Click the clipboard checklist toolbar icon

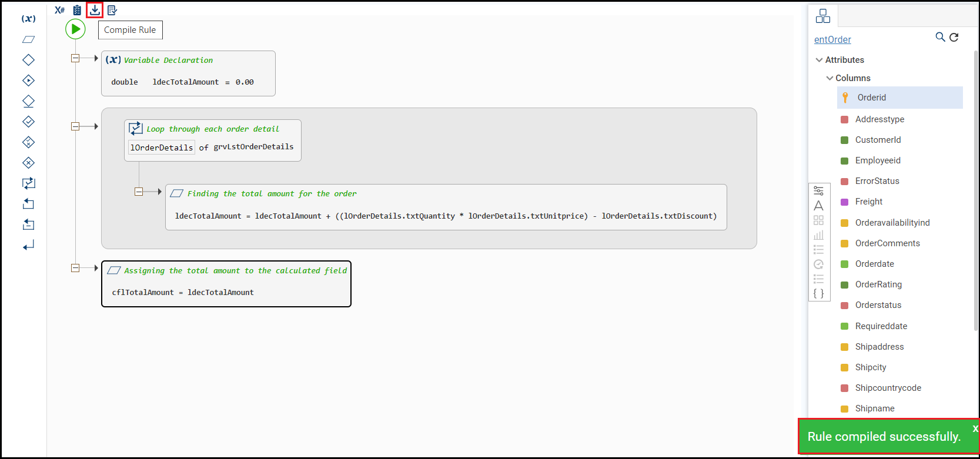(x=77, y=10)
